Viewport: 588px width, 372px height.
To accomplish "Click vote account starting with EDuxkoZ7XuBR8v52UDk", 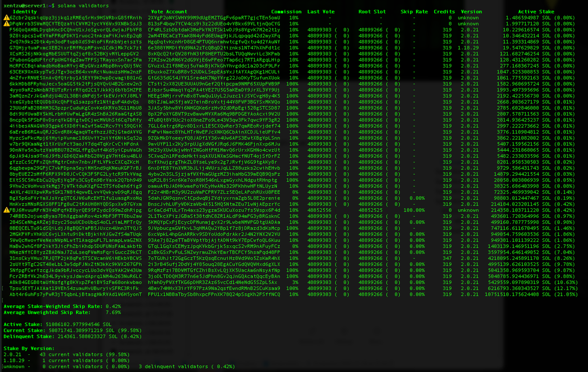I will (214, 71).
